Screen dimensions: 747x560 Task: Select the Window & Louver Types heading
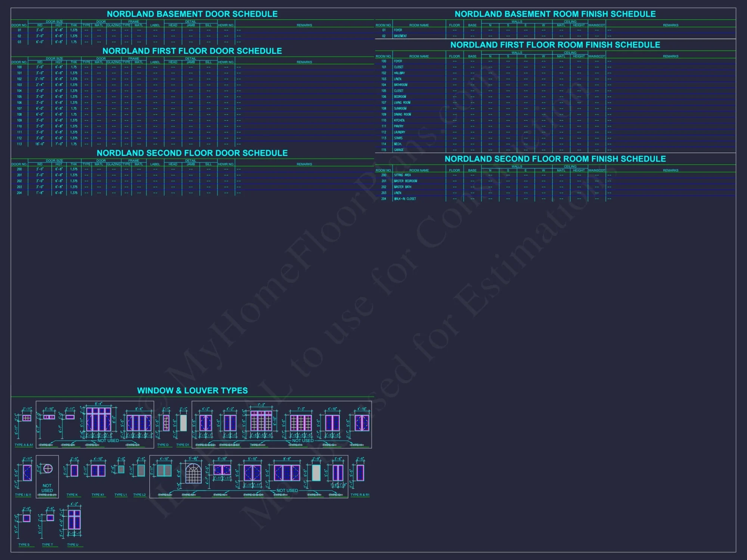(x=192, y=391)
